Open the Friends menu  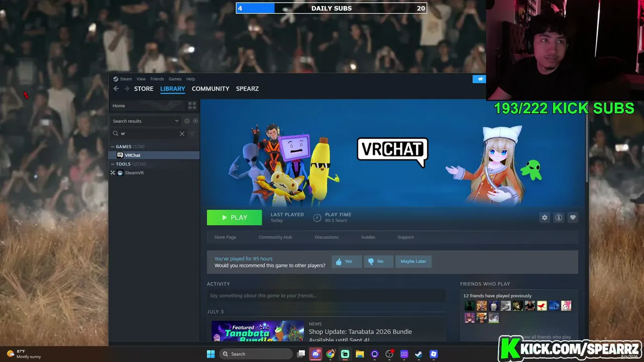157,79
